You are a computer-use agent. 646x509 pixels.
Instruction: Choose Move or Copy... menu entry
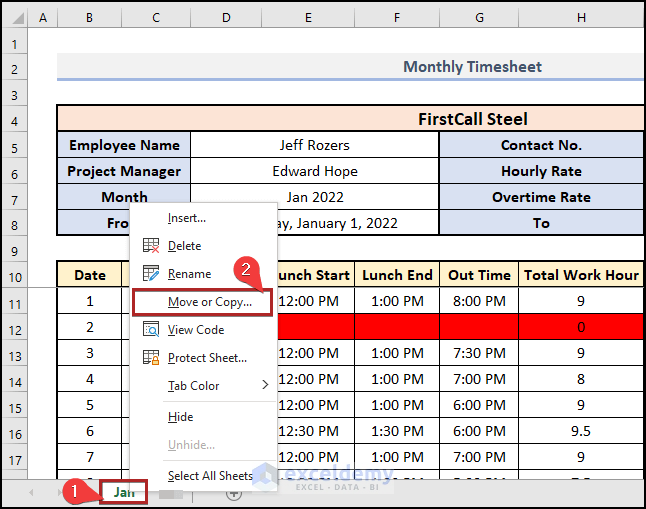click(x=202, y=302)
